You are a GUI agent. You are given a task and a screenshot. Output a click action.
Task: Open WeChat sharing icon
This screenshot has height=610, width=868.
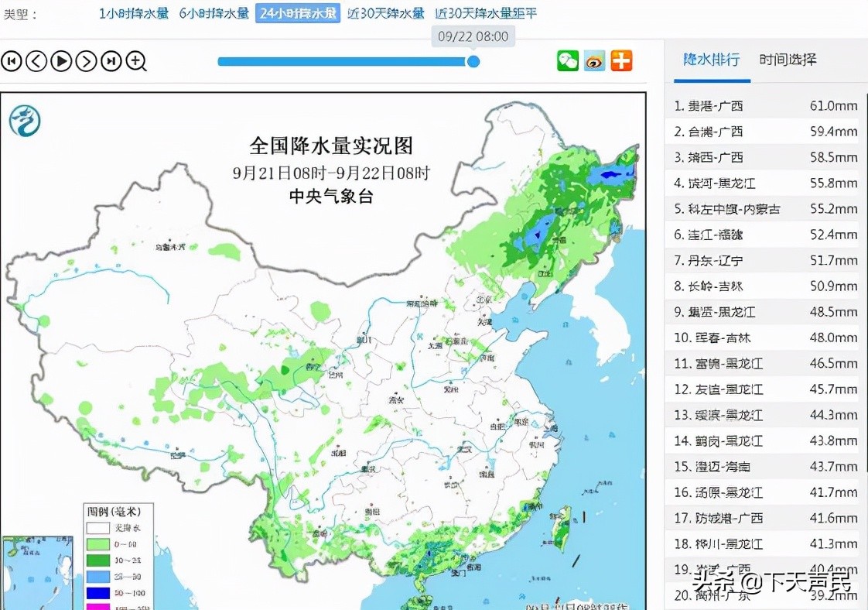click(569, 60)
